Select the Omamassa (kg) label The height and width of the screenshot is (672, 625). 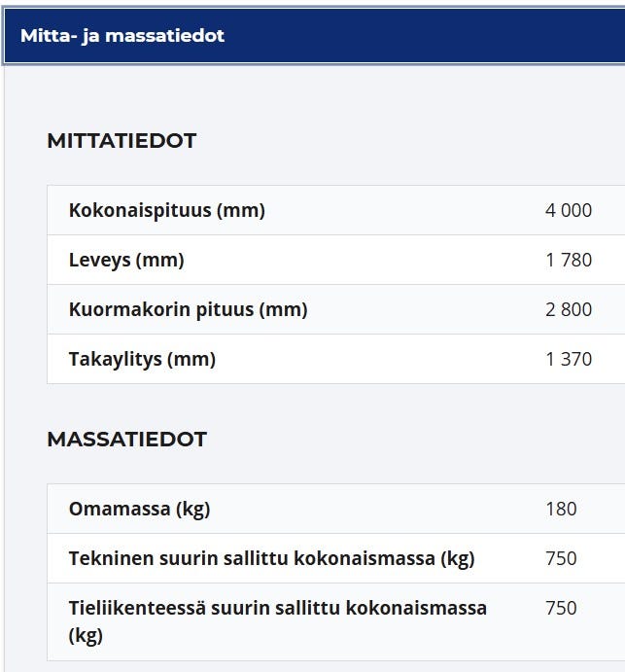[139, 509]
